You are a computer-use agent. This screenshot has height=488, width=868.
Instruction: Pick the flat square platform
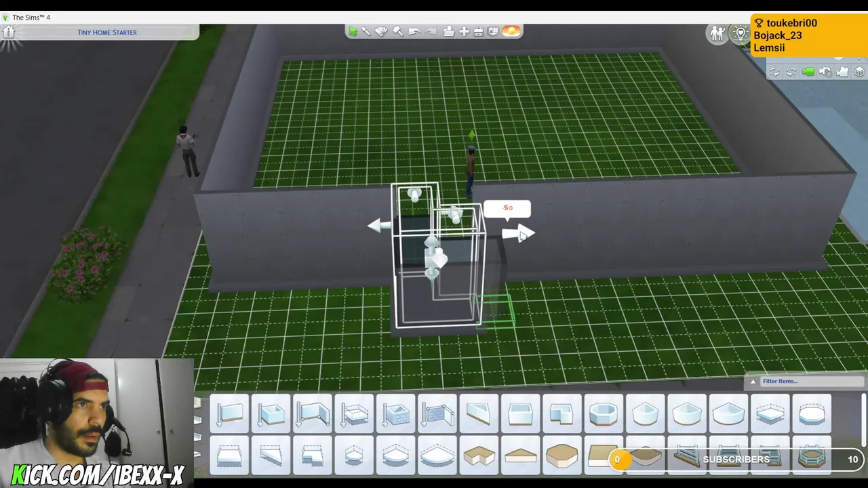click(770, 413)
